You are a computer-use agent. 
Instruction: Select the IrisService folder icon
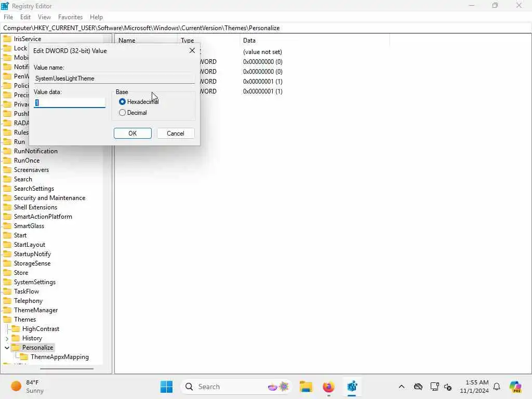point(7,38)
